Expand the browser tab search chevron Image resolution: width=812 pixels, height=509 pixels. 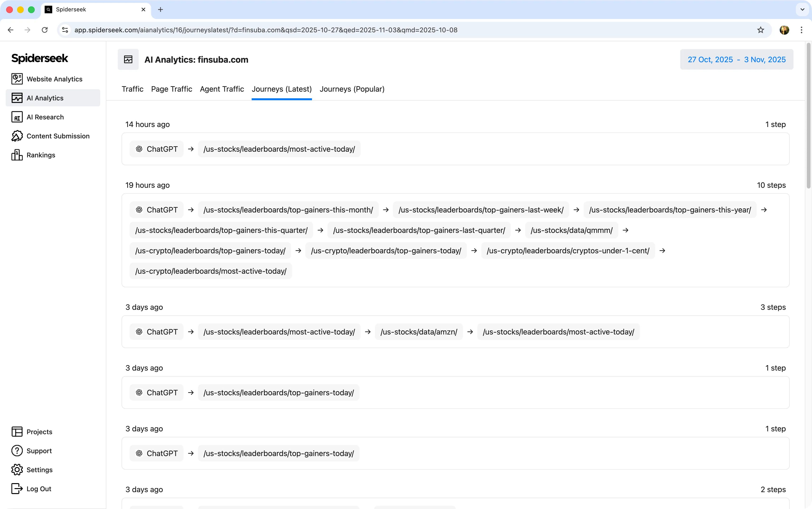tap(802, 9)
